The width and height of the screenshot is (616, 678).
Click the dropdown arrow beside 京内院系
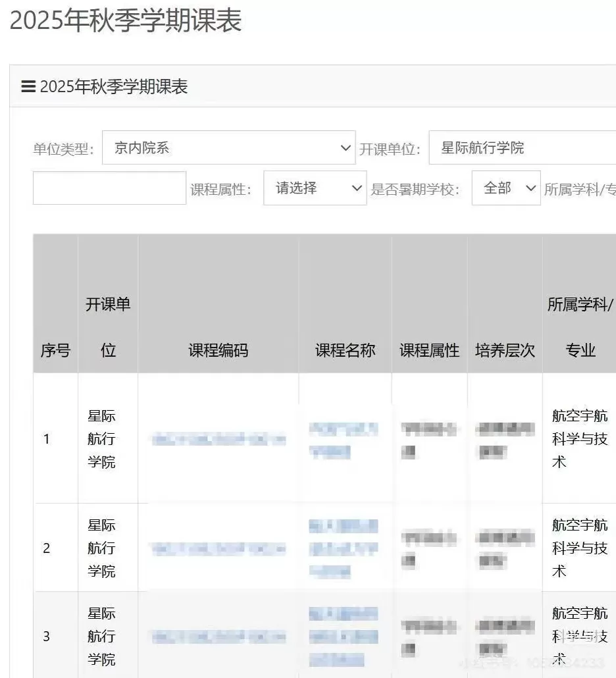pos(345,147)
